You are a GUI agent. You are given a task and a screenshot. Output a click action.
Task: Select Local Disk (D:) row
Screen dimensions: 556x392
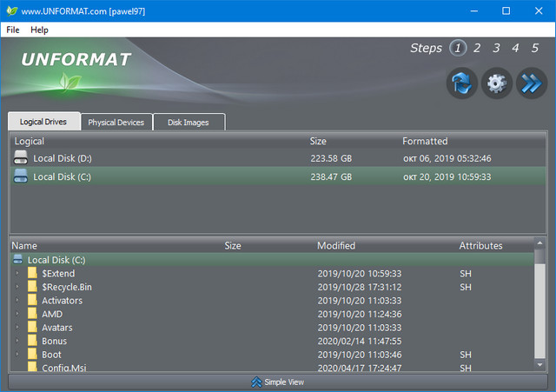tap(278, 158)
